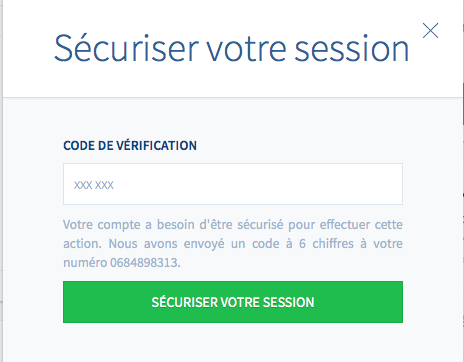Click the word 'numéro' before the phone number
Screen dimensions: 464x362
coord(85,263)
